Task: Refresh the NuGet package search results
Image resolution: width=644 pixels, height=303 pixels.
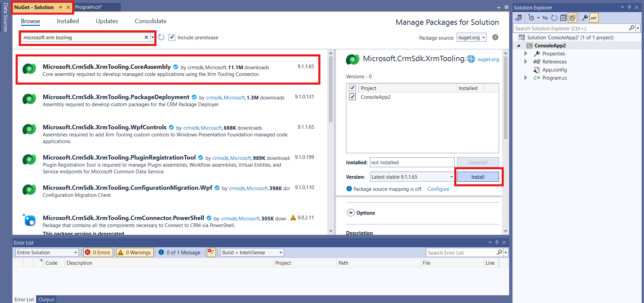Action: pyautogui.click(x=161, y=37)
